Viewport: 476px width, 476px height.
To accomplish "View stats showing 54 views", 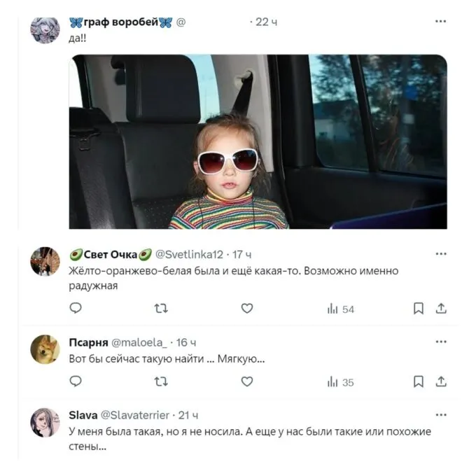I will click(x=341, y=309).
